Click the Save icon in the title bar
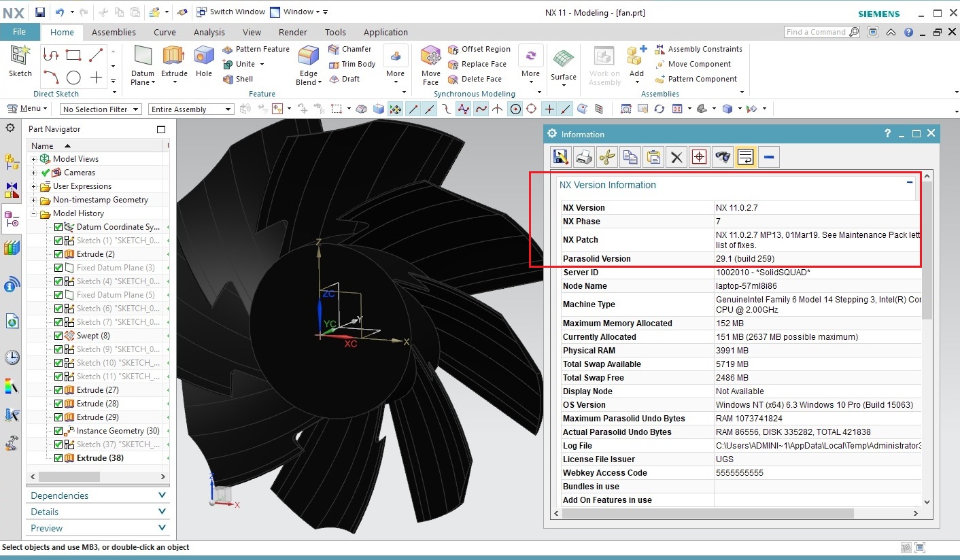The width and height of the screenshot is (960, 560). (40, 12)
